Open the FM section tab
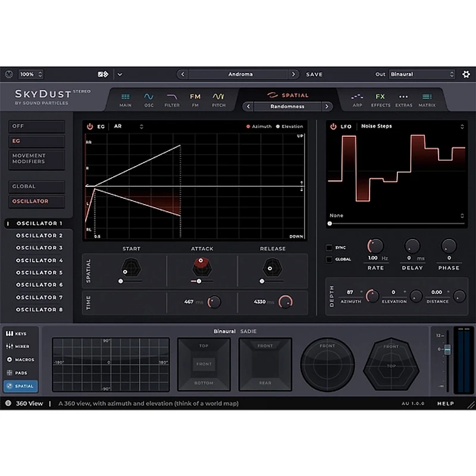The width and height of the screenshot is (476, 476). [195, 100]
